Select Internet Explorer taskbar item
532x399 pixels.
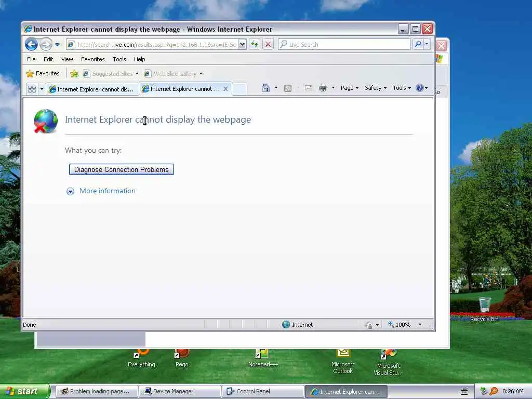click(346, 391)
